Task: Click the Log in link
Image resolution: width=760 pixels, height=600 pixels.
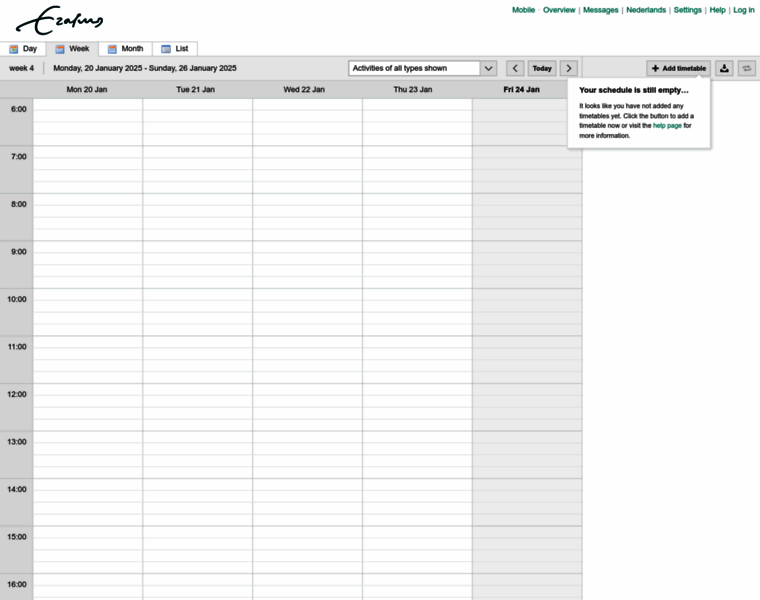Action: [x=743, y=10]
